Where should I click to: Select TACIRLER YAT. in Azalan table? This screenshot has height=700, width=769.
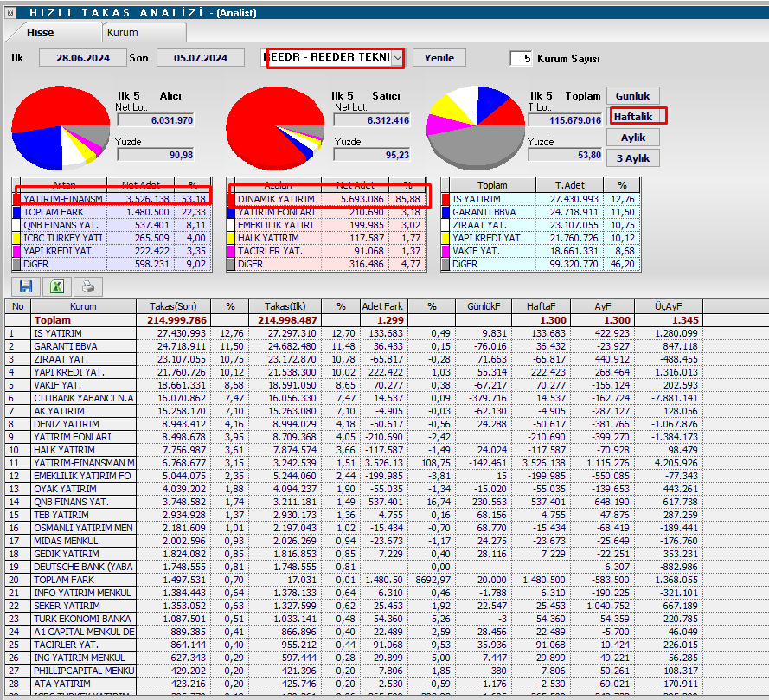click(x=327, y=251)
